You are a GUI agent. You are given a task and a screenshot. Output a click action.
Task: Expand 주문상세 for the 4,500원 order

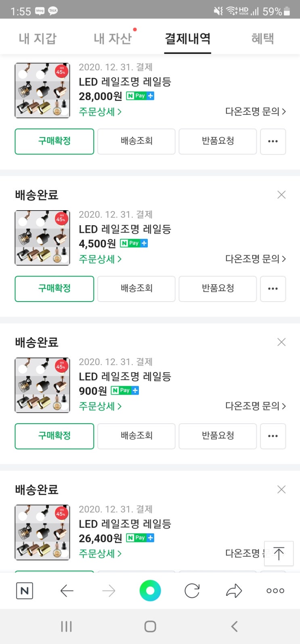(x=100, y=259)
